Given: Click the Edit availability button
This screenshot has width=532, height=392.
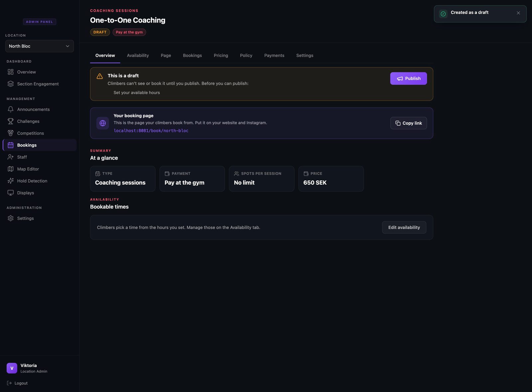Looking at the screenshot, I should click(404, 227).
